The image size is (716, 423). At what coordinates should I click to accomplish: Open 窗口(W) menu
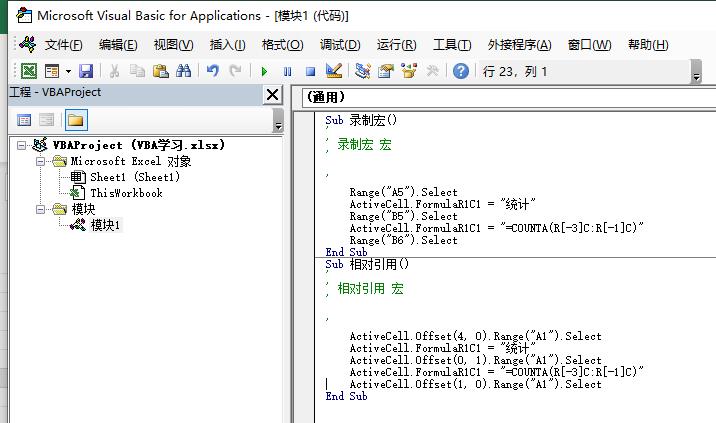click(x=589, y=45)
